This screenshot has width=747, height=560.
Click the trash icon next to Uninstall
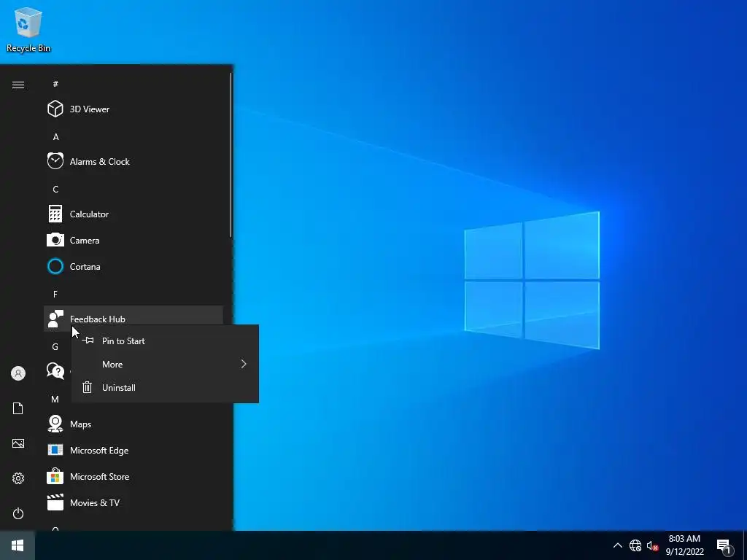pos(88,388)
